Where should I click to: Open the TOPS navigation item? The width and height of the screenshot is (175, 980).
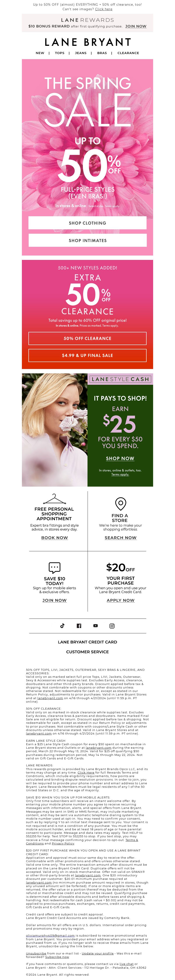pyautogui.click(x=59, y=53)
